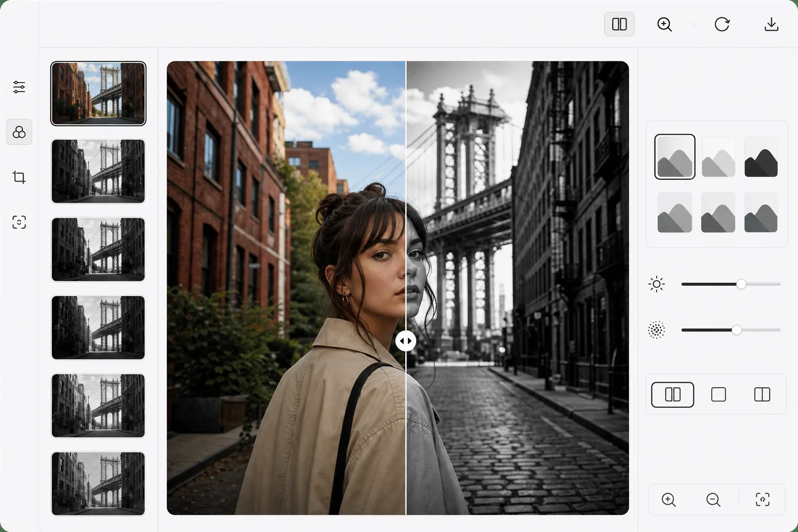Select the dark black filter preset tile
The width and height of the screenshot is (798, 532).
coord(761,157)
